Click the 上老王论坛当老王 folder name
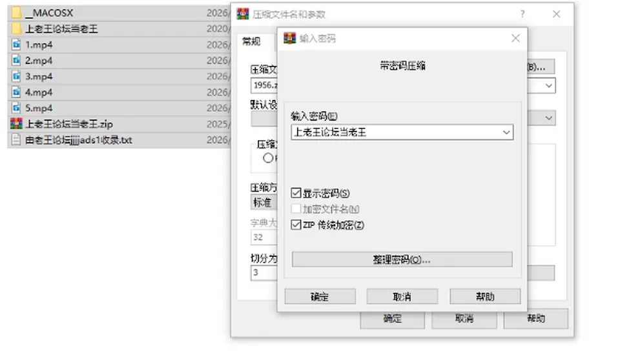 (x=61, y=29)
